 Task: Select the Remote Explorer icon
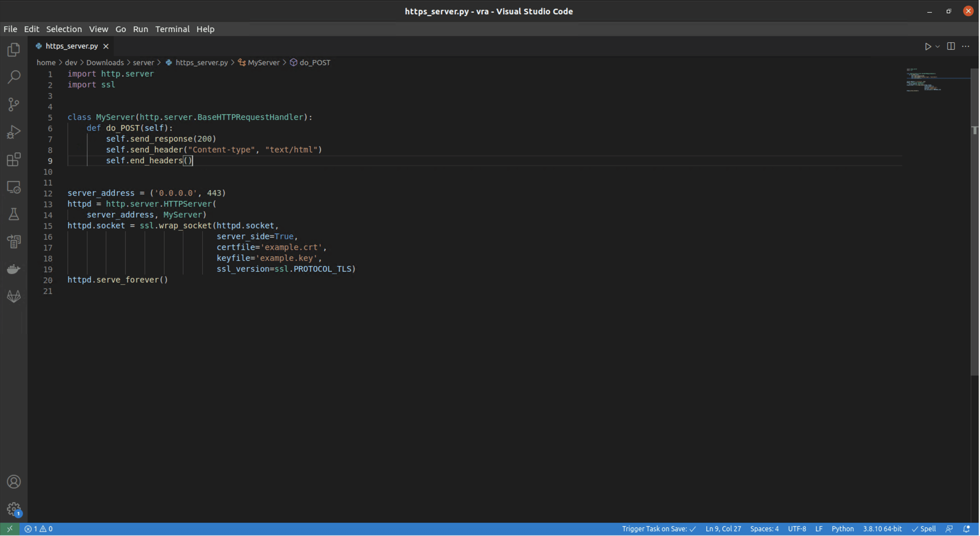14,187
